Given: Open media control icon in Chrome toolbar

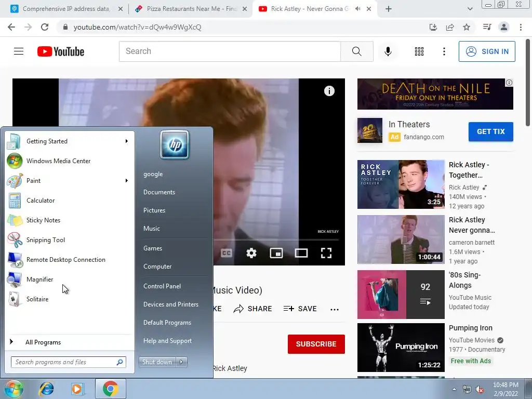Looking at the screenshot, I should (487, 27).
